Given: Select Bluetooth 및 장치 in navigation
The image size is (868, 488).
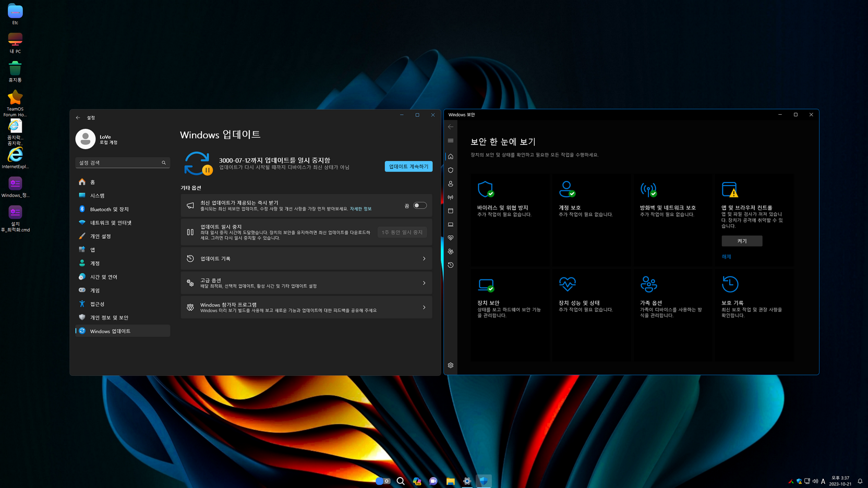Looking at the screenshot, I should pyautogui.click(x=123, y=209).
